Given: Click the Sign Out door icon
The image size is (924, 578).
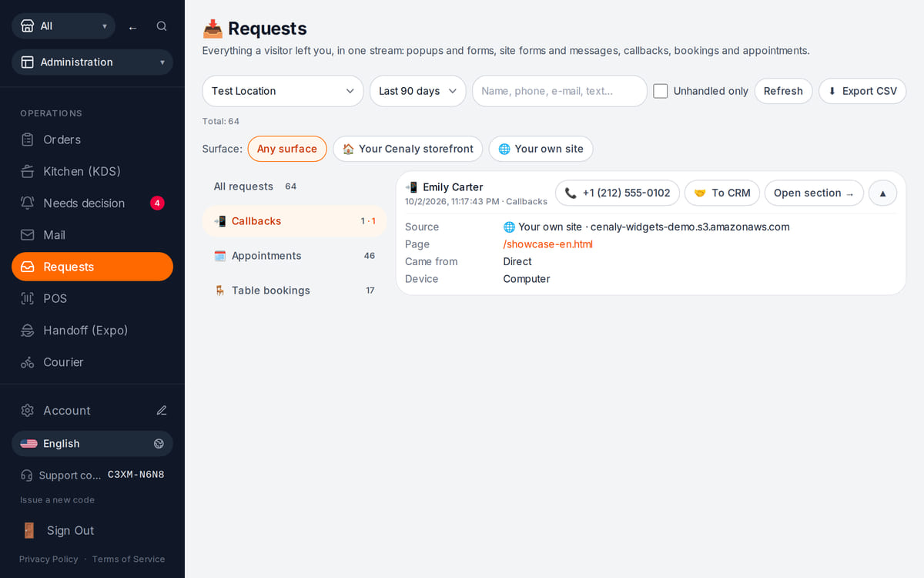Looking at the screenshot, I should tap(28, 530).
